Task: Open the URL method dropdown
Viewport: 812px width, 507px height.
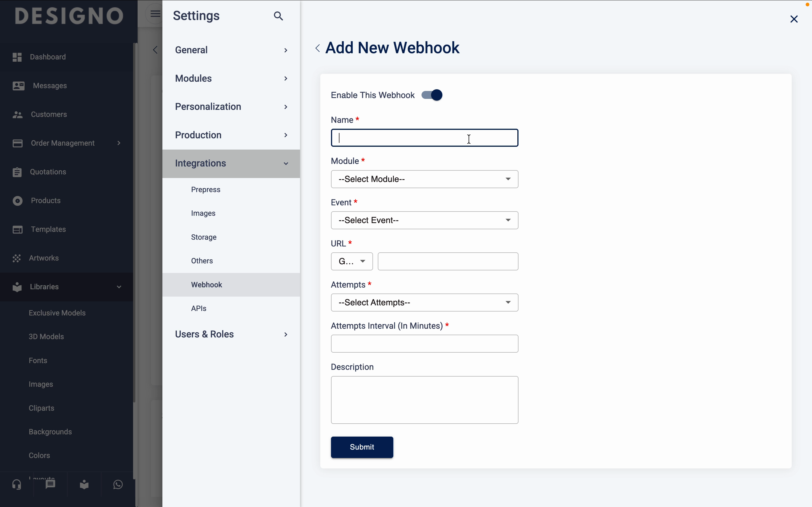Action: pos(352,261)
